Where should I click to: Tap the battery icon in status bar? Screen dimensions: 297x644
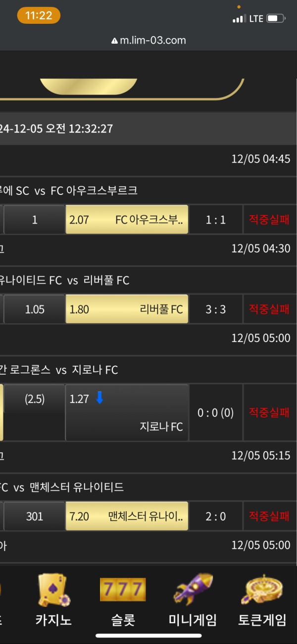[x=276, y=19]
